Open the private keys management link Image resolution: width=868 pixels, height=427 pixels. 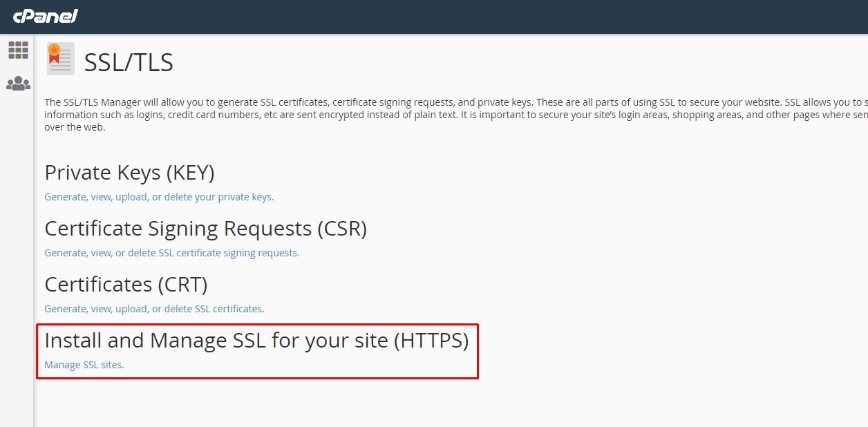click(159, 197)
